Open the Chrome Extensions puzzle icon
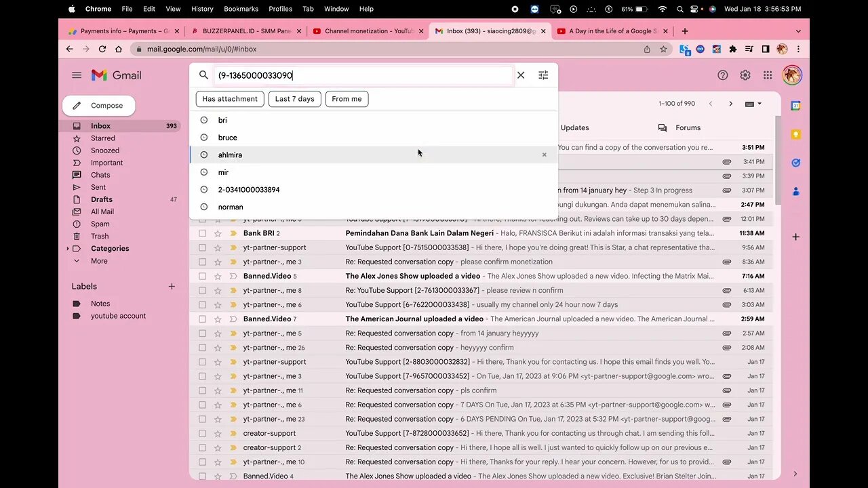Image resolution: width=868 pixels, height=488 pixels. pos(733,49)
